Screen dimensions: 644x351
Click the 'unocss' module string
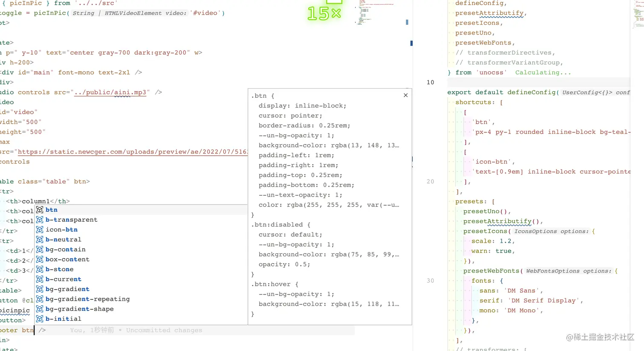point(491,73)
